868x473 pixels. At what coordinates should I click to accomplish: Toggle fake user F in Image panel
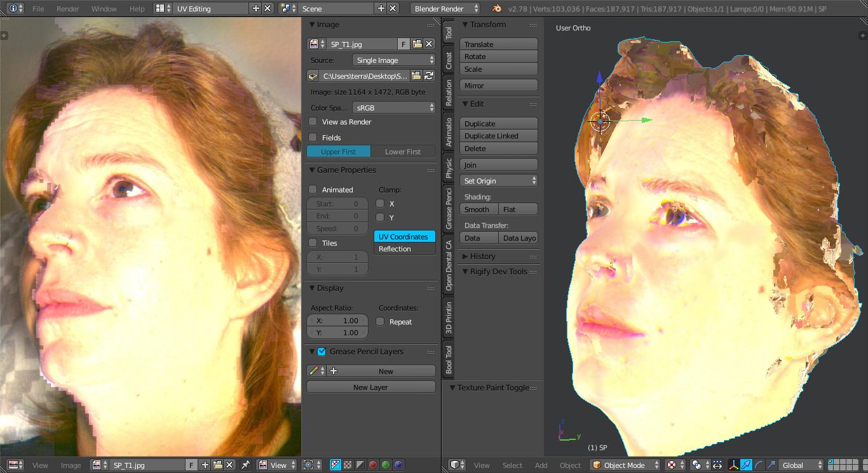403,44
